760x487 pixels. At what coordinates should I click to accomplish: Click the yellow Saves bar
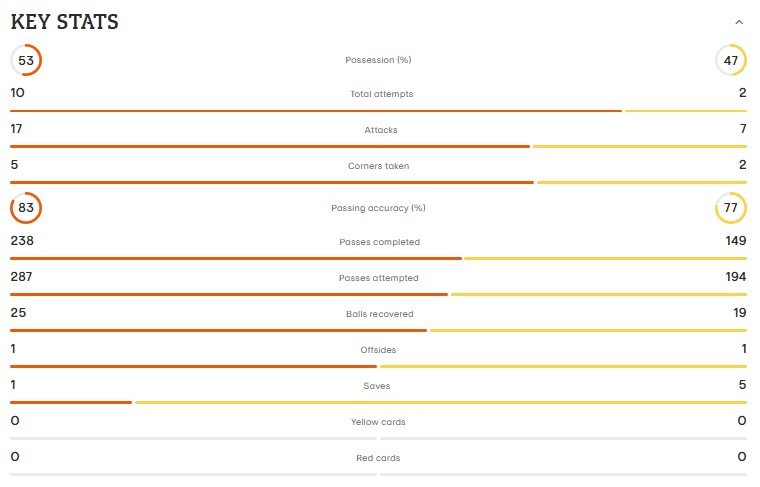pyautogui.click(x=441, y=402)
